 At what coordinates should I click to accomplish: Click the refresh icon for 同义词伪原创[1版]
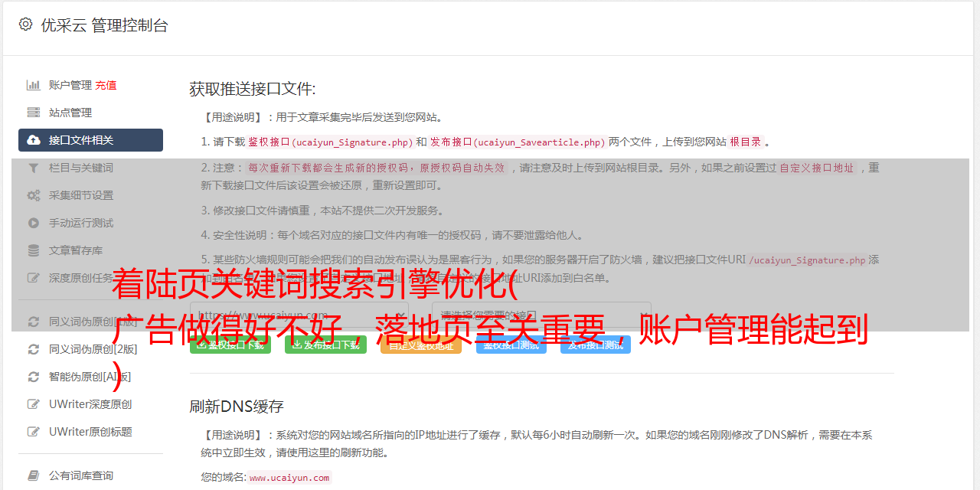(x=34, y=322)
